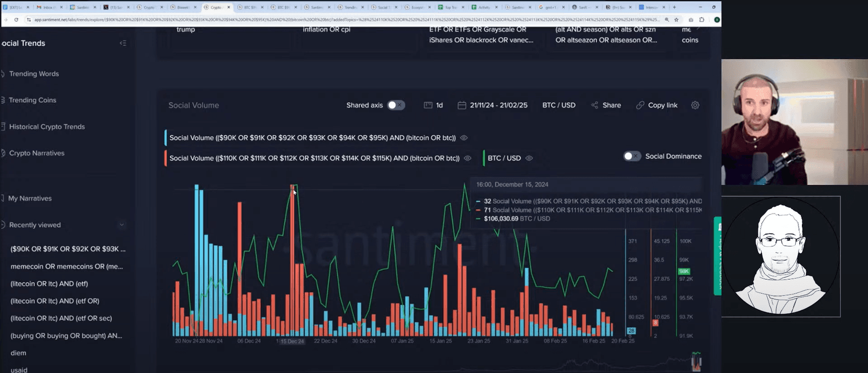This screenshot has width=868, height=373.
Task: Hide the $90K-$95K Social Volume metric
Action: pos(464,138)
